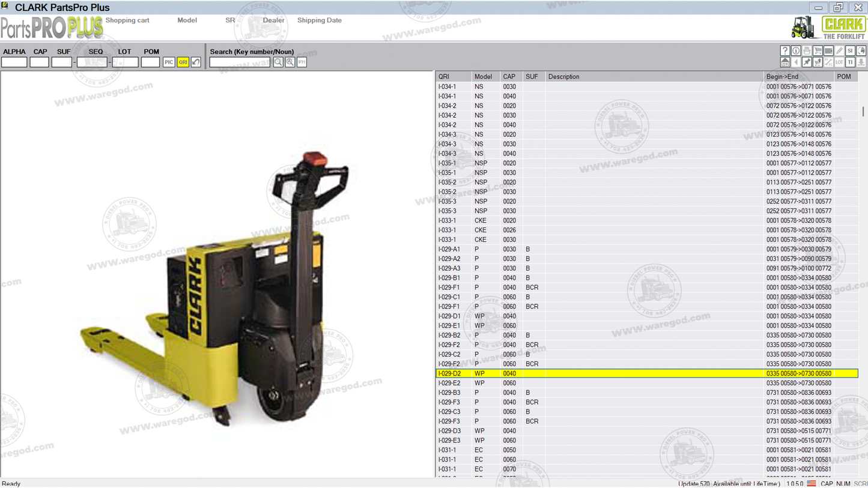This screenshot has width=868, height=488.
Task: Click the Information (i) toolbar icon
Action: [x=796, y=50]
